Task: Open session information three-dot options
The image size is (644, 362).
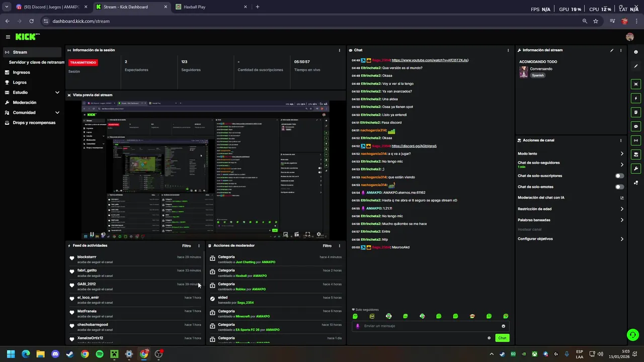Action: point(340,50)
